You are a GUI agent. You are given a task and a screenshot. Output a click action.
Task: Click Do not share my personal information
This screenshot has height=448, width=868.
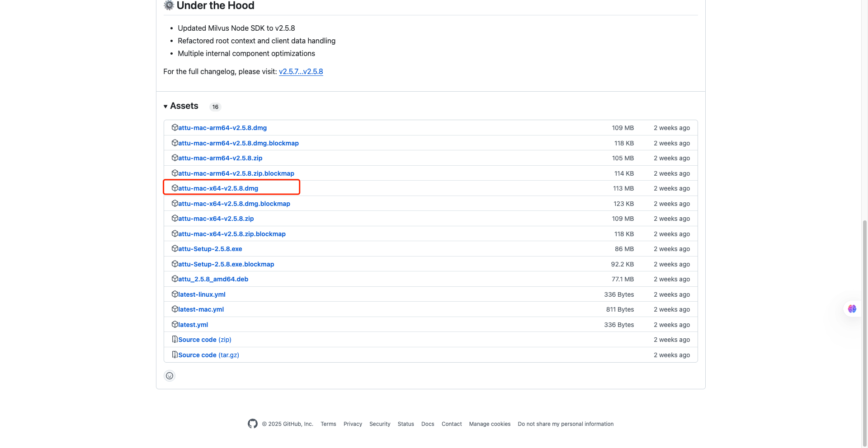566,424
